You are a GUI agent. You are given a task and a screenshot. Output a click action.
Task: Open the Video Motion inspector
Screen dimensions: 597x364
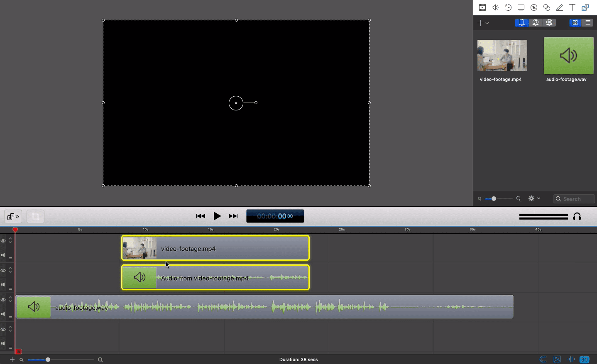click(508, 7)
